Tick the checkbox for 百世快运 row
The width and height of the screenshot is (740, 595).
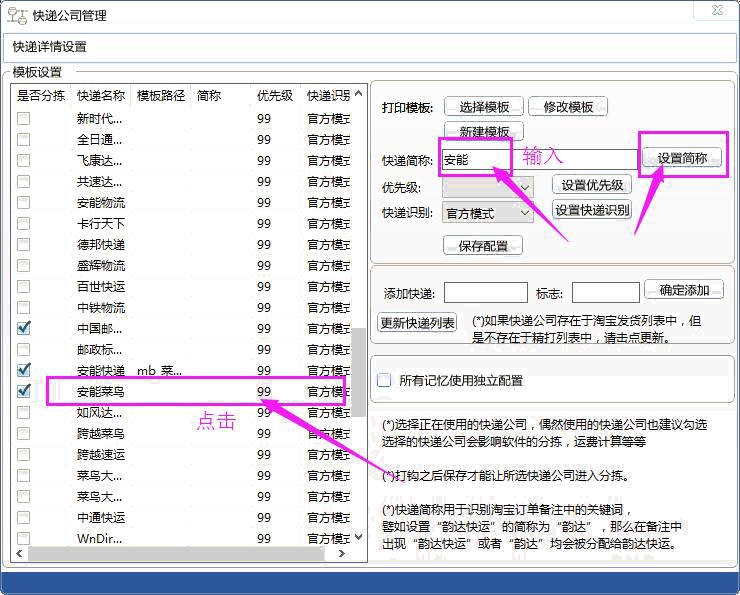point(23,286)
